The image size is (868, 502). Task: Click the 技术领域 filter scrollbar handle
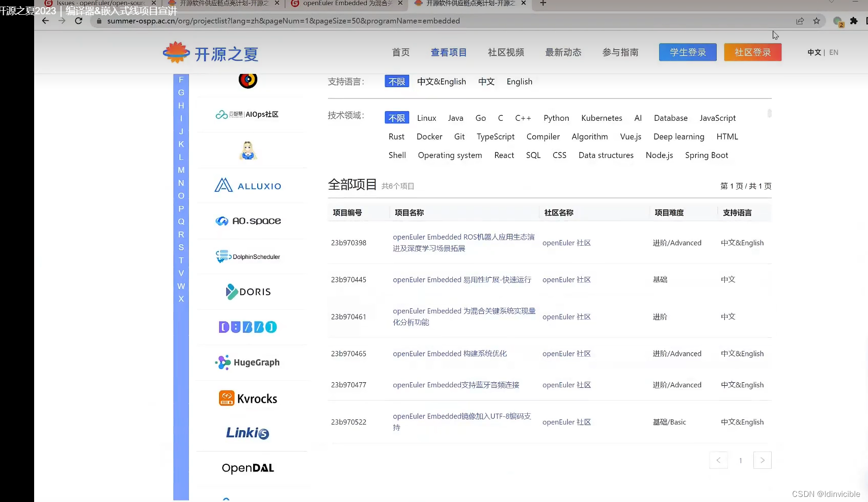pos(769,113)
